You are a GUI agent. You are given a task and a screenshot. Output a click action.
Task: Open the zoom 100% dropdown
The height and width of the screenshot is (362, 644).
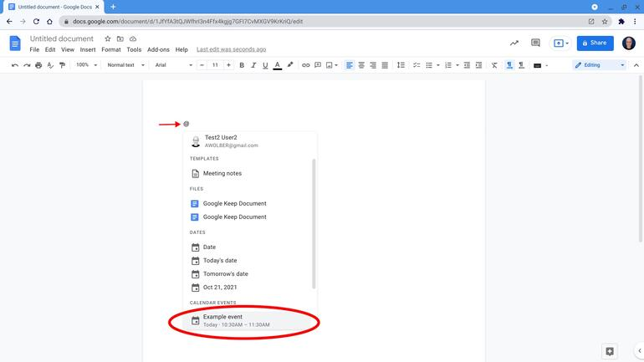click(x=87, y=65)
